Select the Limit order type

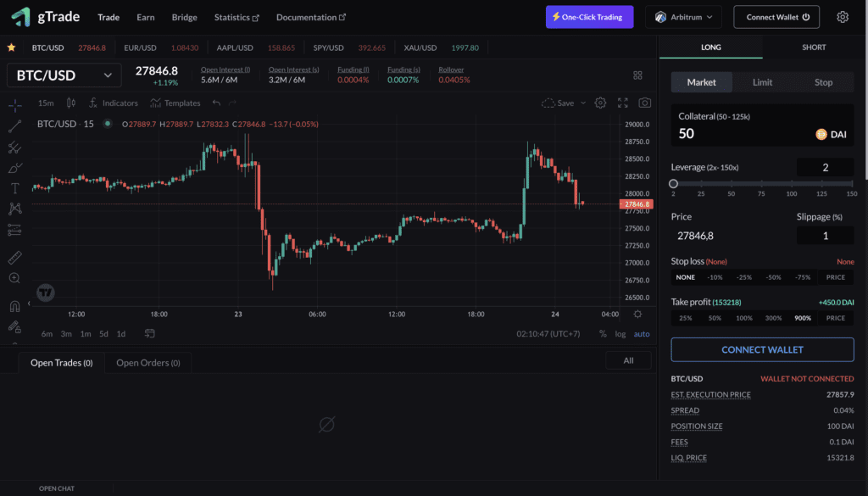click(762, 82)
